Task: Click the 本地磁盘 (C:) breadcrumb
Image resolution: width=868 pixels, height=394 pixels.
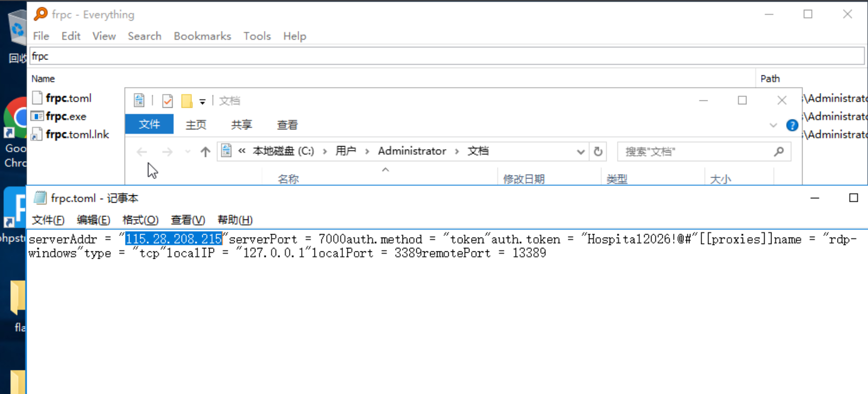Action: pyautogui.click(x=283, y=151)
